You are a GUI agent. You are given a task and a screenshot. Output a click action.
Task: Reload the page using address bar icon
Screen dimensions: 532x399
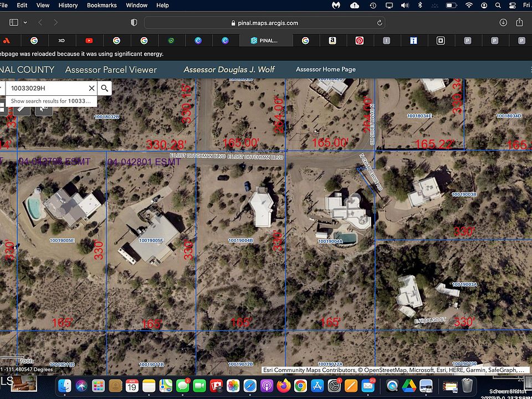pos(379,23)
